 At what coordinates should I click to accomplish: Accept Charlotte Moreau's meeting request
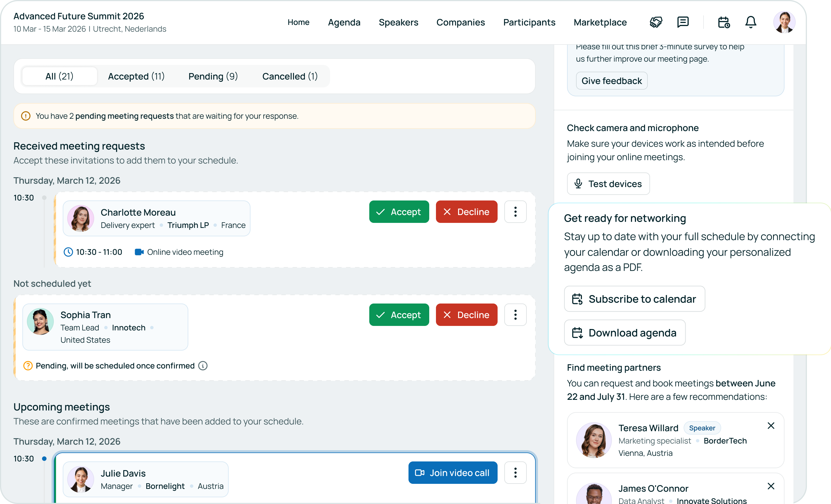click(399, 212)
